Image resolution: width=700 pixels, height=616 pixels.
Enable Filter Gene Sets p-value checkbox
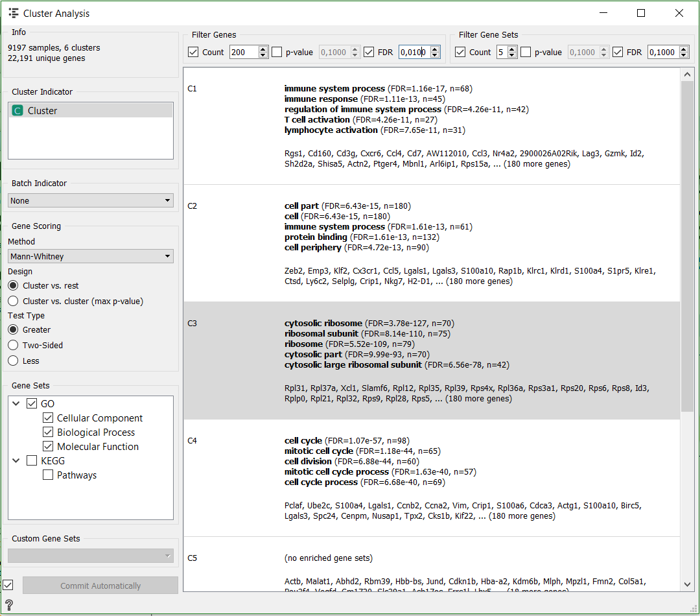526,53
